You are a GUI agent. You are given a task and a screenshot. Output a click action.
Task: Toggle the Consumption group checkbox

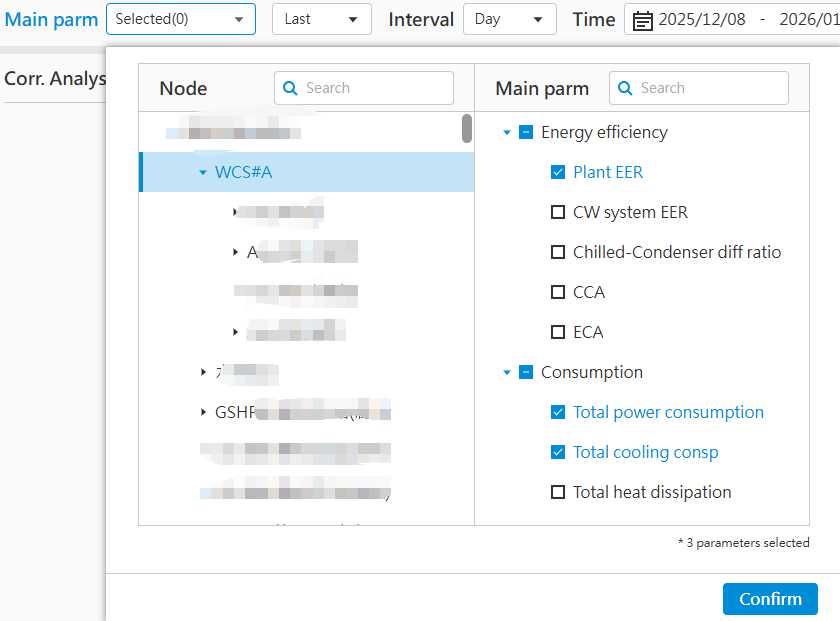(526, 372)
